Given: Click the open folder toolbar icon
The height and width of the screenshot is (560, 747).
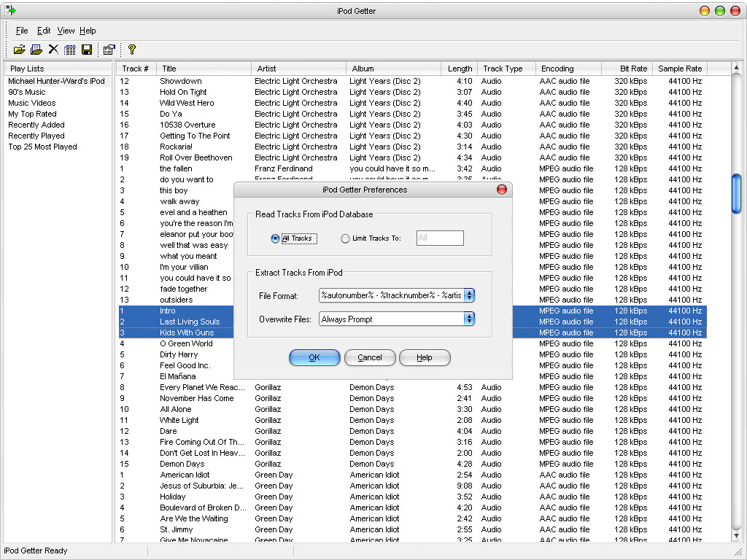Looking at the screenshot, I should pos(20,50).
